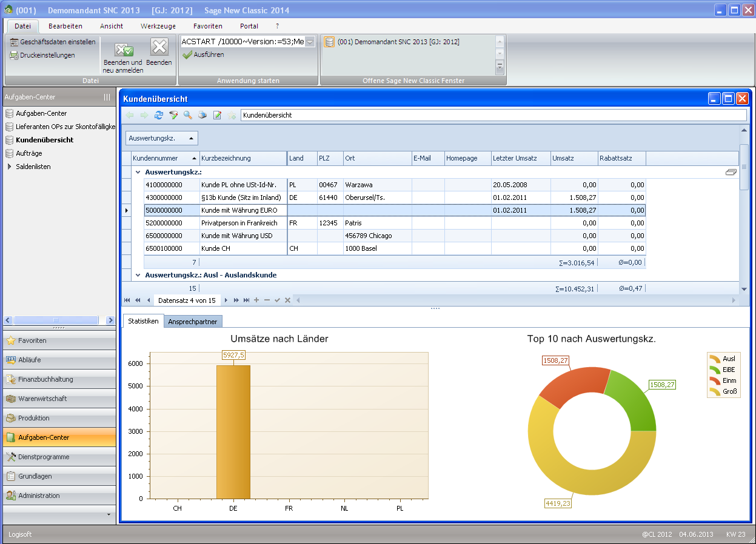Open the Auswertungskz. grouping dropdown

[x=161, y=138]
